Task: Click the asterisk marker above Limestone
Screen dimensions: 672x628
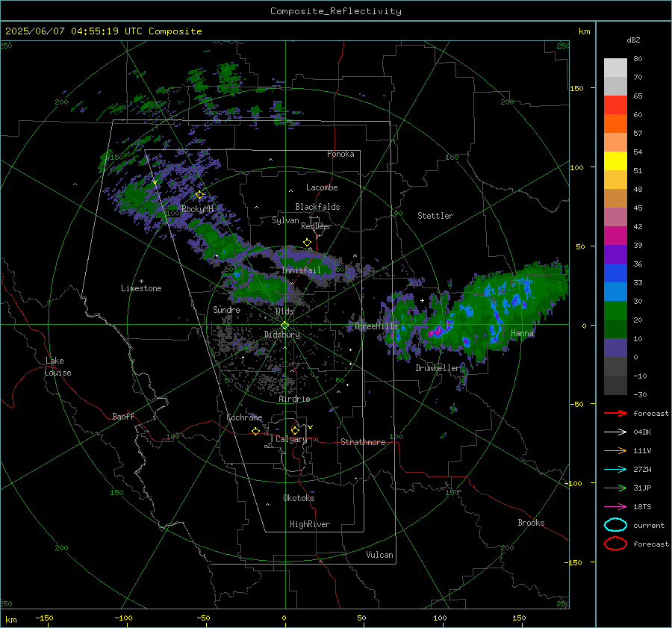Action: pos(141,282)
